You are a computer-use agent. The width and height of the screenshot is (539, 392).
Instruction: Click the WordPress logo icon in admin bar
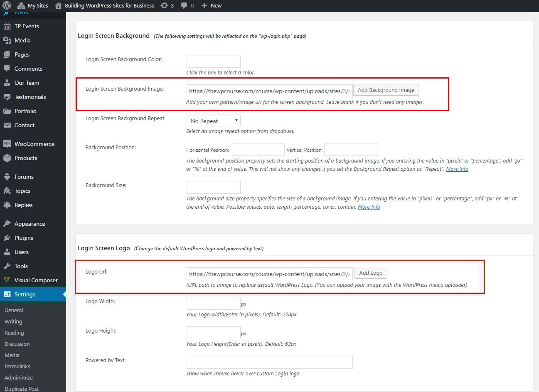click(7, 5)
